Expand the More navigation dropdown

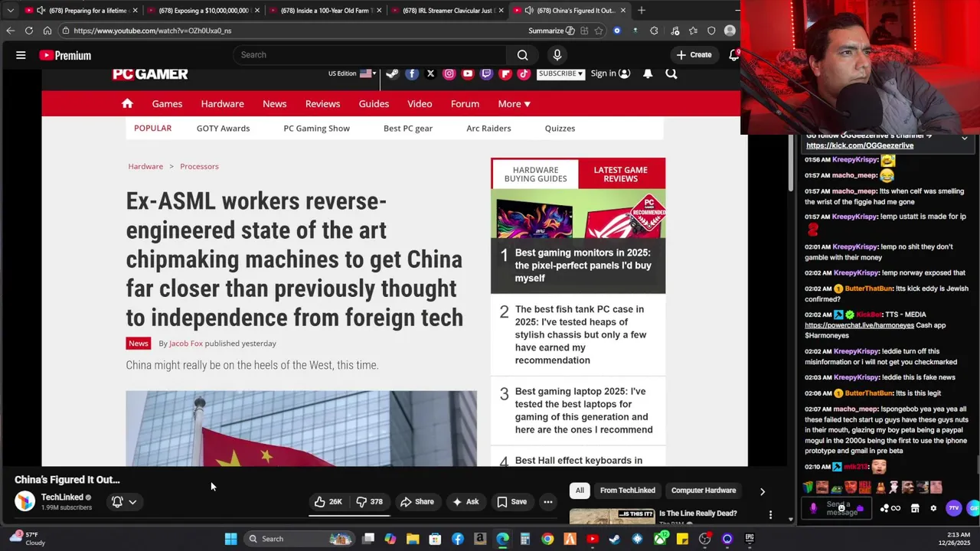point(514,103)
